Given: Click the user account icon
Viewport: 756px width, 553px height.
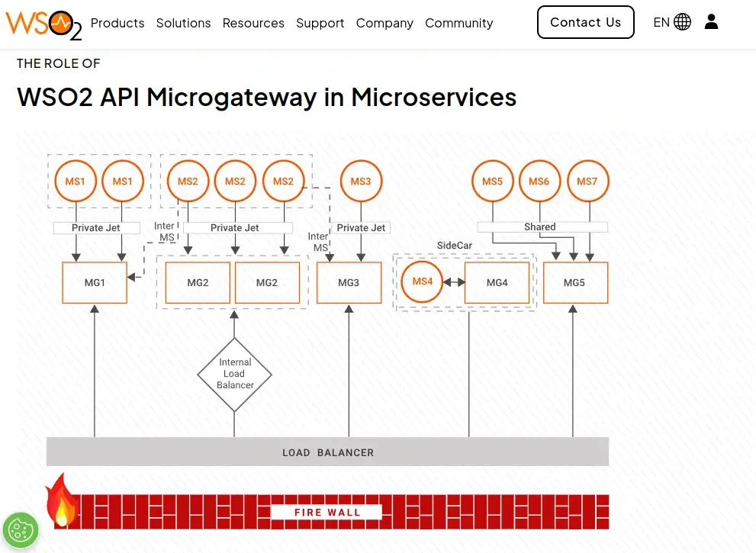Looking at the screenshot, I should 711,21.
